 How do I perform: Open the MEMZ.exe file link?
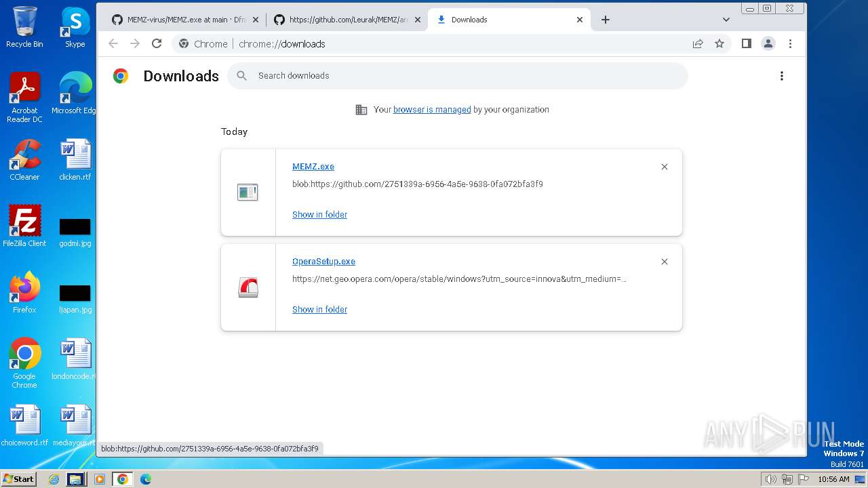point(313,167)
